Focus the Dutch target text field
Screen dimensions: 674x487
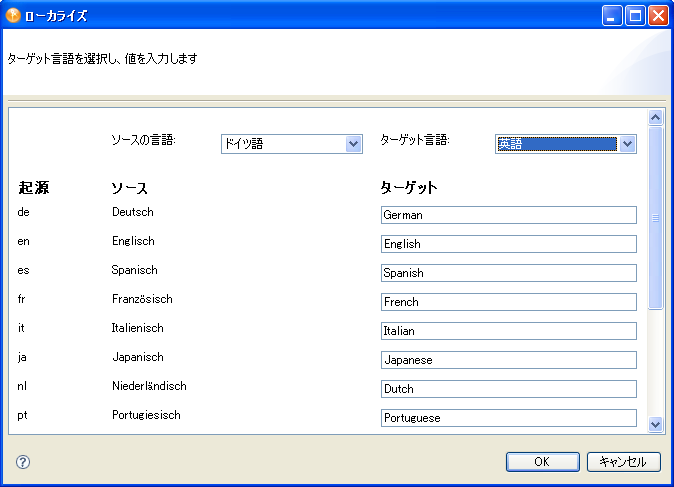(x=508, y=389)
